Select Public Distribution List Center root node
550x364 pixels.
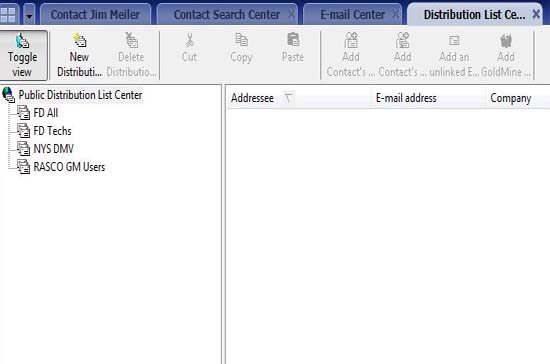pyautogui.click(x=80, y=95)
